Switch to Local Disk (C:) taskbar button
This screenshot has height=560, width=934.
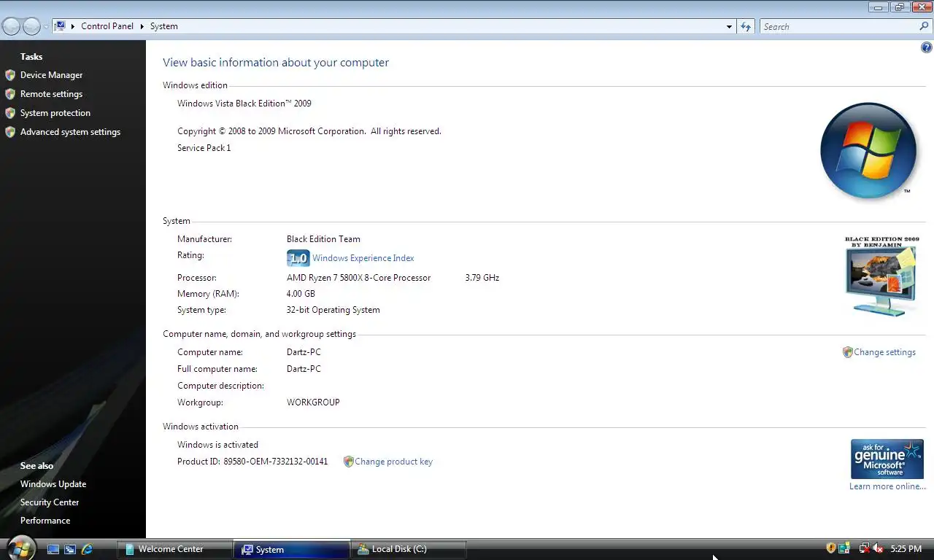(409, 549)
